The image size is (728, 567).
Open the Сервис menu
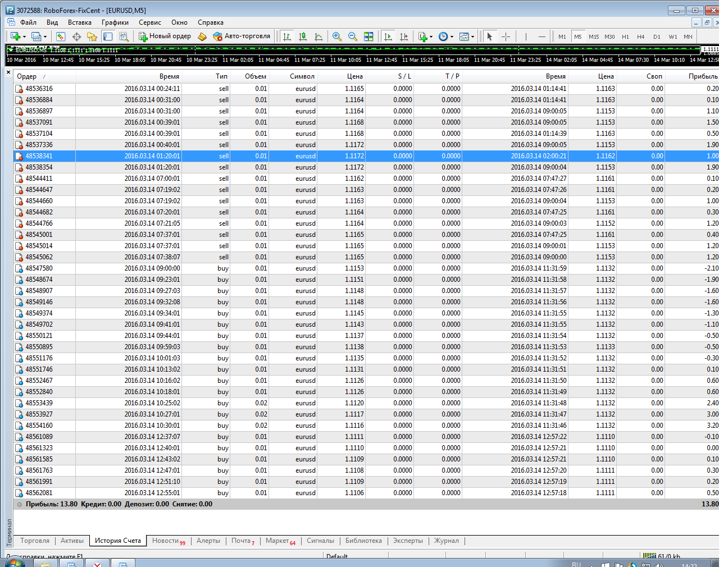(150, 22)
